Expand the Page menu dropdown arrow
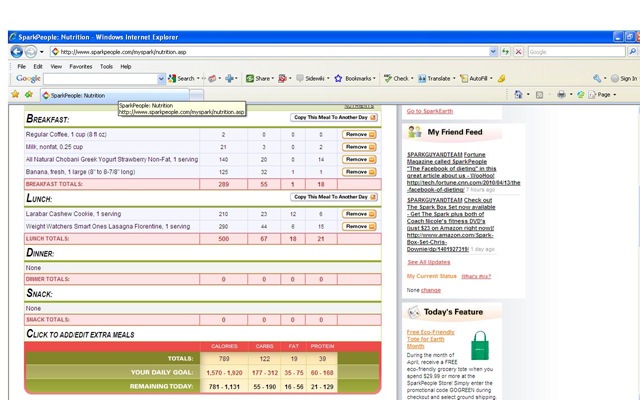 pyautogui.click(x=615, y=95)
